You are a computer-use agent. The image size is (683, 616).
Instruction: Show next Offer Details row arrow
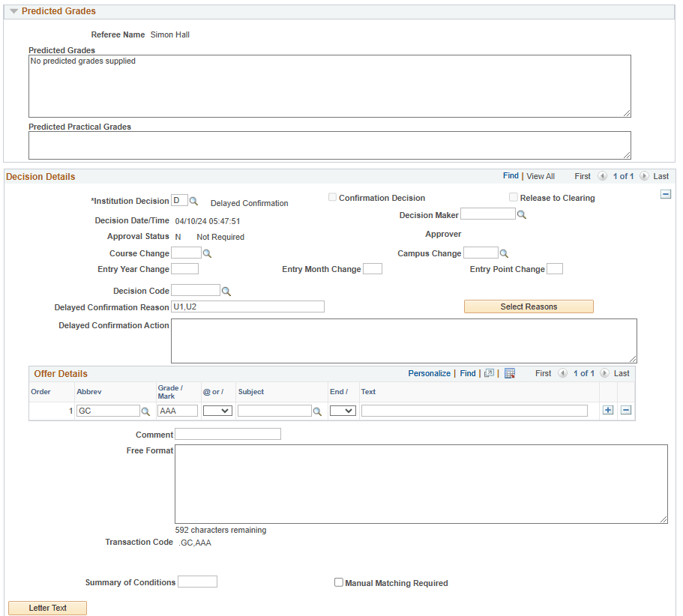tap(604, 373)
